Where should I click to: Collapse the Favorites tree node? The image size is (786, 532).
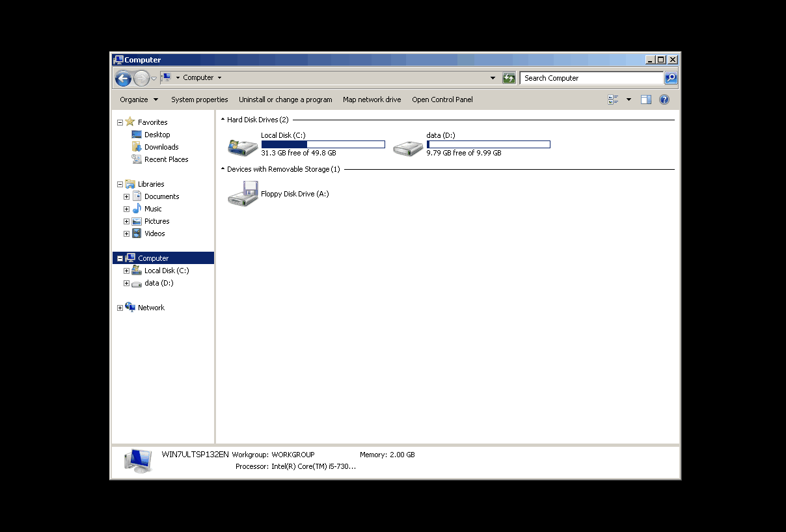point(120,122)
